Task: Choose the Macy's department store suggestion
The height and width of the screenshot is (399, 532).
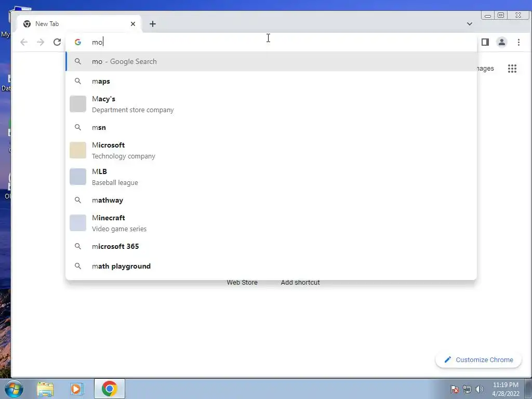Action: pos(271,104)
